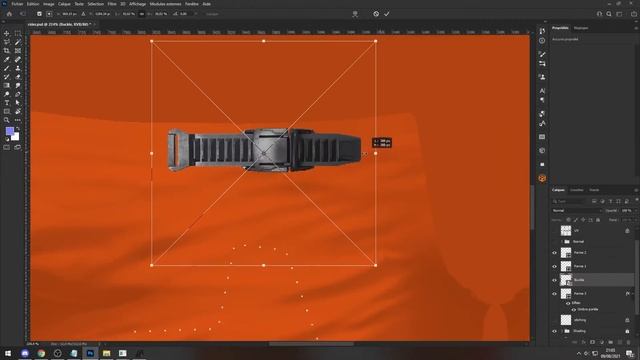Toggle warp mode in options bar
Viewport: 640px width, 360px height.
(355, 14)
